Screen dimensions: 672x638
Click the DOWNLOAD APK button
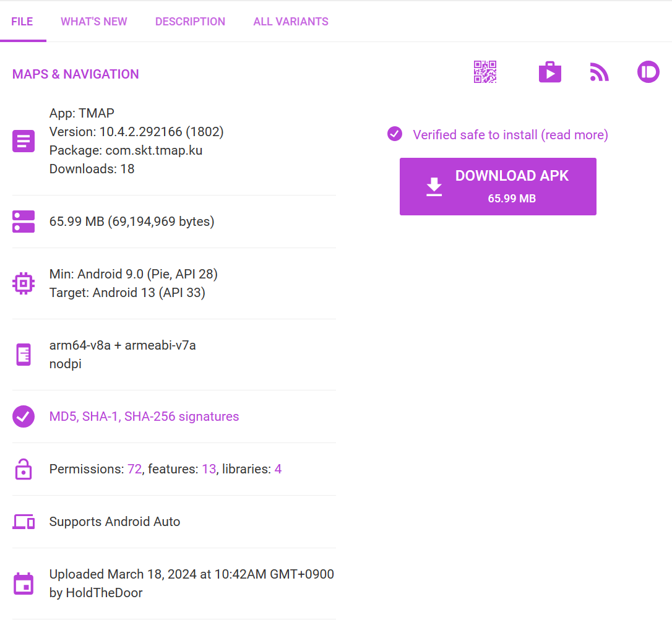[498, 186]
